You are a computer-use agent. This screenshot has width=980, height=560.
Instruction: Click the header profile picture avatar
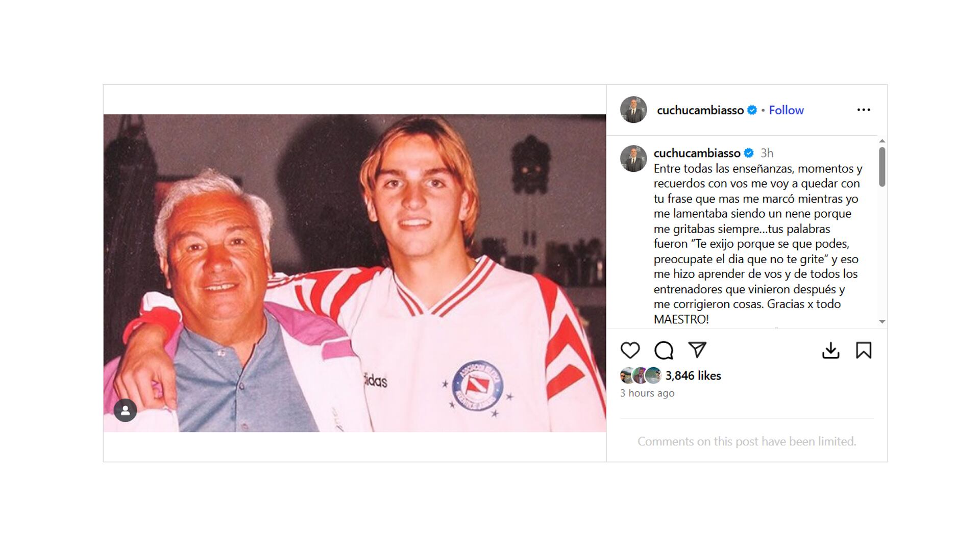coord(633,110)
